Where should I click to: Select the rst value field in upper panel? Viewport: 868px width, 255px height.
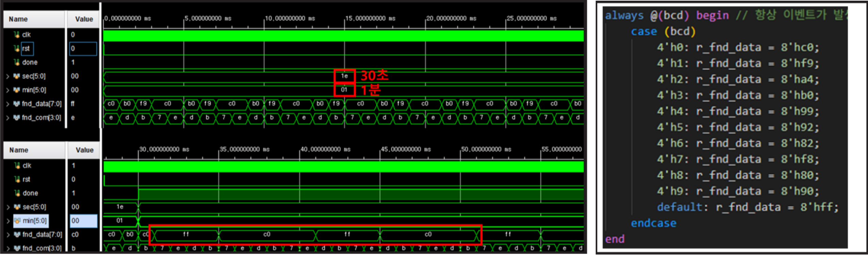coord(83,49)
